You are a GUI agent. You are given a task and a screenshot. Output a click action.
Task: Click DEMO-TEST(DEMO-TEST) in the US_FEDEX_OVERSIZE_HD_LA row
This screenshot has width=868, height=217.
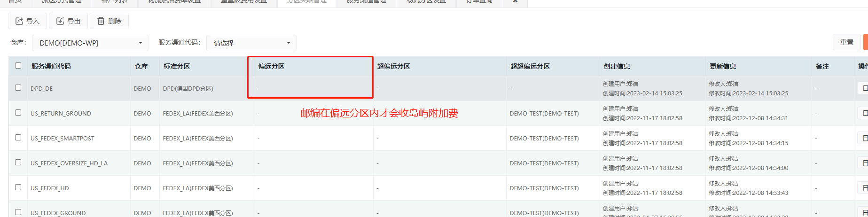pos(544,163)
